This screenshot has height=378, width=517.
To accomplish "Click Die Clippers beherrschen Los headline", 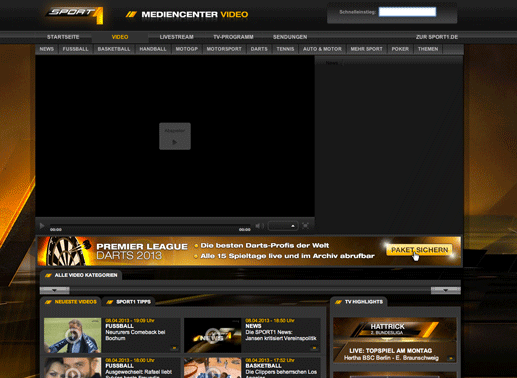I will point(281,372).
